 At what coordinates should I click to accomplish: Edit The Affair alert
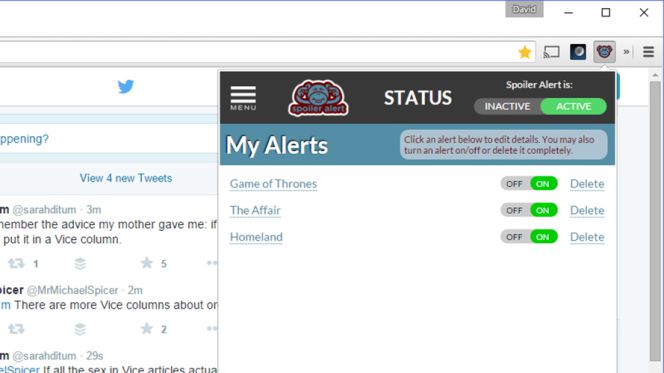255,210
